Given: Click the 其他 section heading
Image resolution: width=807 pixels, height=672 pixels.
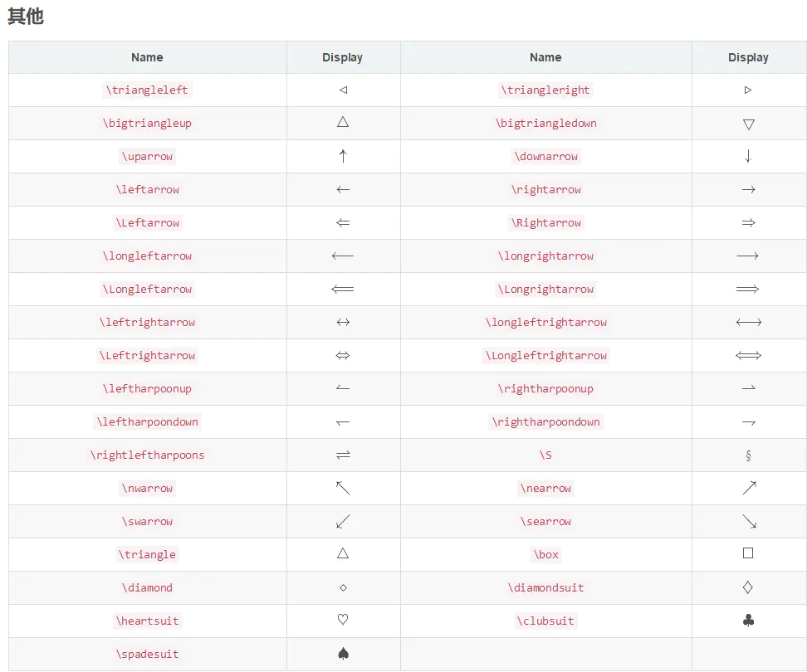Looking at the screenshot, I should [26, 17].
